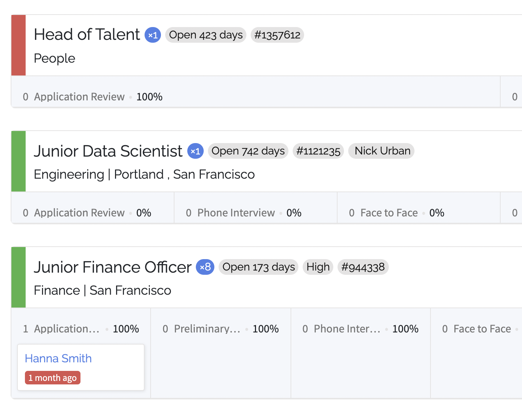The height and width of the screenshot is (420, 522).
Task: Click the red status bar on Head of Talent card
Action: [18, 45]
